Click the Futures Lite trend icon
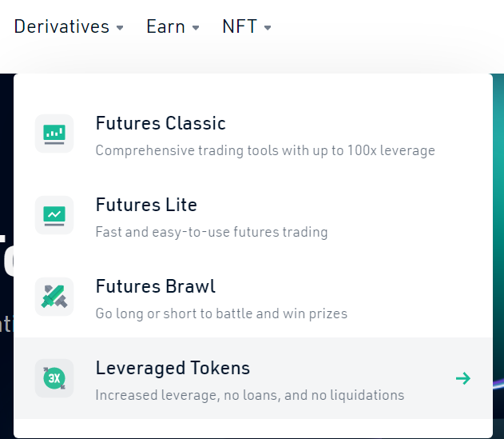The image size is (504, 439). 54,215
